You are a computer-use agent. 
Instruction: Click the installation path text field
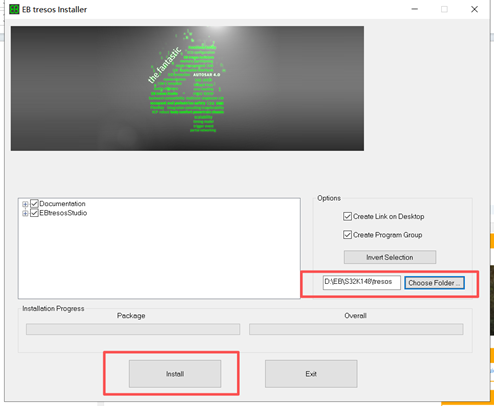[362, 282]
